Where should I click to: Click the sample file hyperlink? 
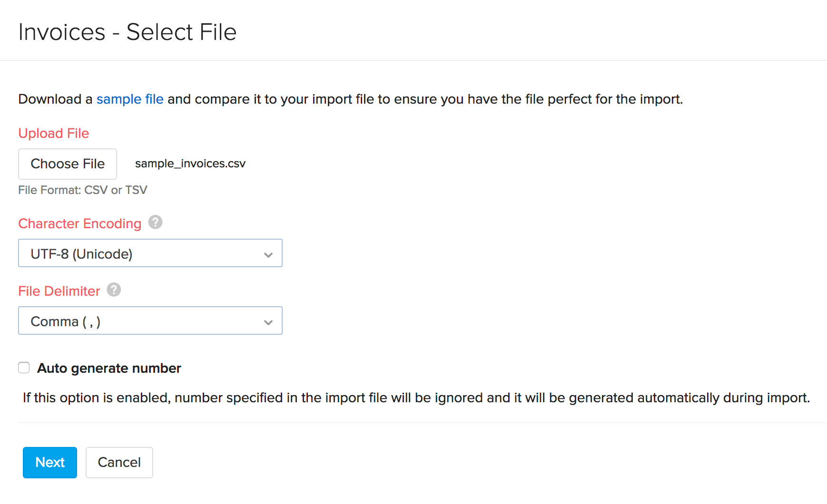click(130, 99)
